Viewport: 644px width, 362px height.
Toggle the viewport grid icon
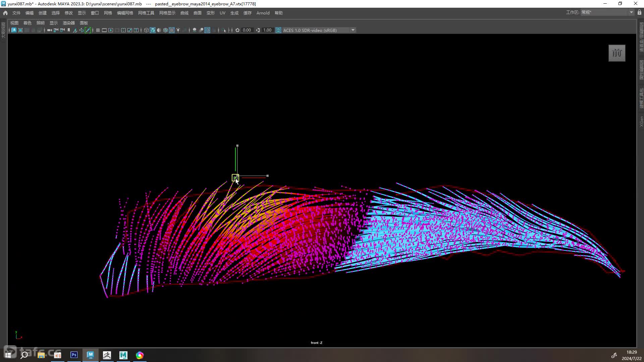click(x=98, y=30)
